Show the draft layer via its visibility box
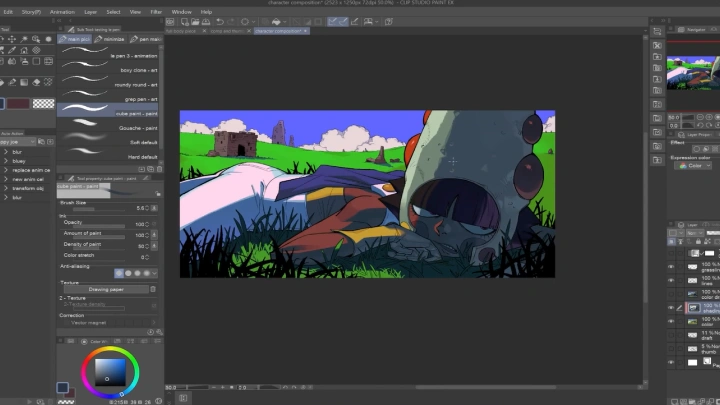The image size is (720, 405). pos(671,335)
